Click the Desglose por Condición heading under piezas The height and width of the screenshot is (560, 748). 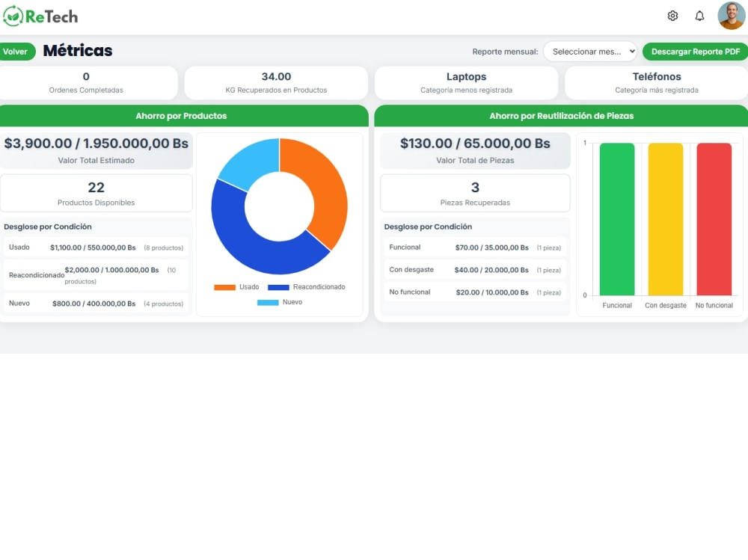pyautogui.click(x=428, y=227)
